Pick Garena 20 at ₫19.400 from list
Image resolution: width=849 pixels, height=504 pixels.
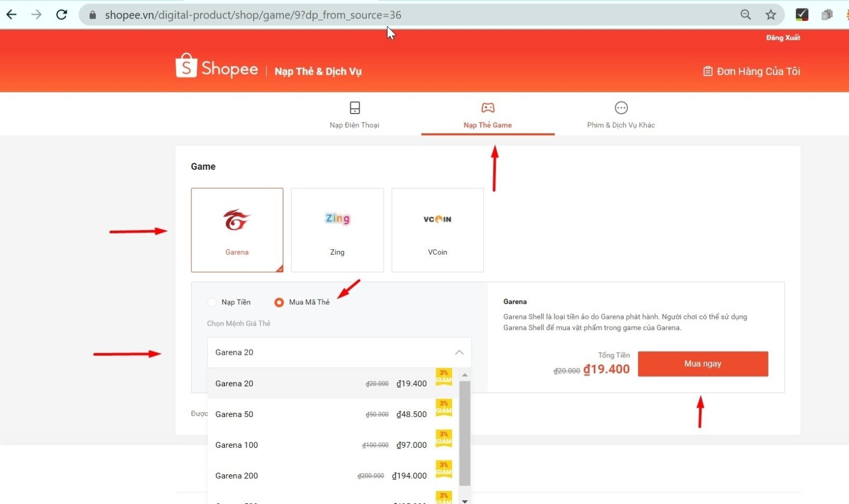[x=333, y=384]
